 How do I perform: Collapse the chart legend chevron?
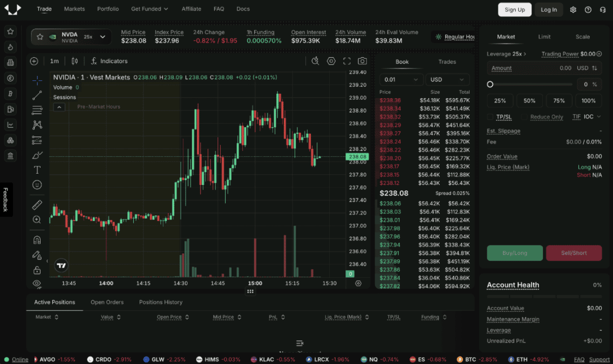click(x=59, y=107)
